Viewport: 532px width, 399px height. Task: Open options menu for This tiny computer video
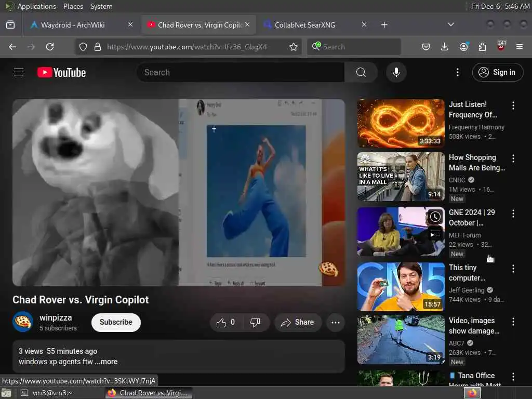coord(513,269)
